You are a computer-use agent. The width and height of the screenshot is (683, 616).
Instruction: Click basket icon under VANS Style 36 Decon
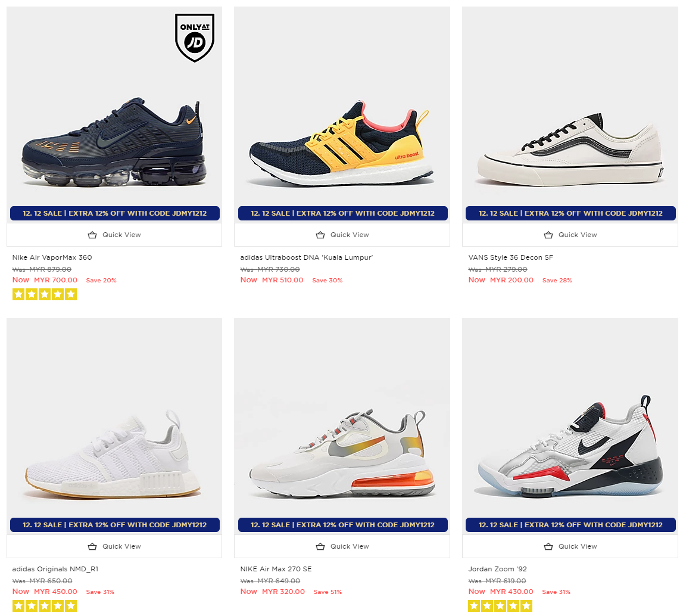548,235
